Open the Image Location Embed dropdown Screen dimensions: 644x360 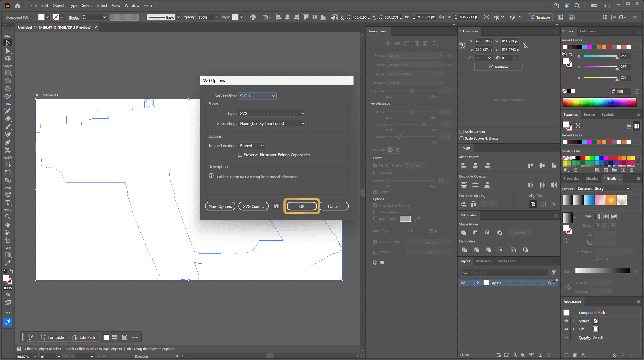(252, 146)
